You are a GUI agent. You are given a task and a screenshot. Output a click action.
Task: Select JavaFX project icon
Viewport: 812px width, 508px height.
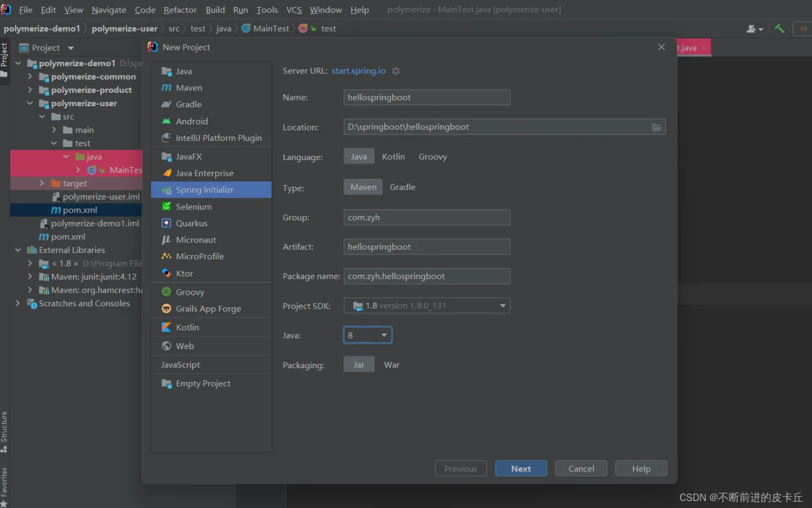(166, 157)
